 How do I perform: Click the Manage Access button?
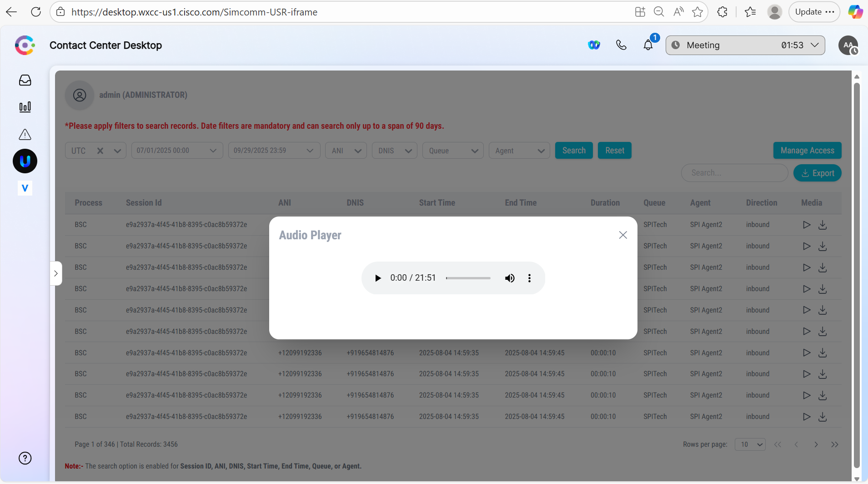[x=807, y=151]
